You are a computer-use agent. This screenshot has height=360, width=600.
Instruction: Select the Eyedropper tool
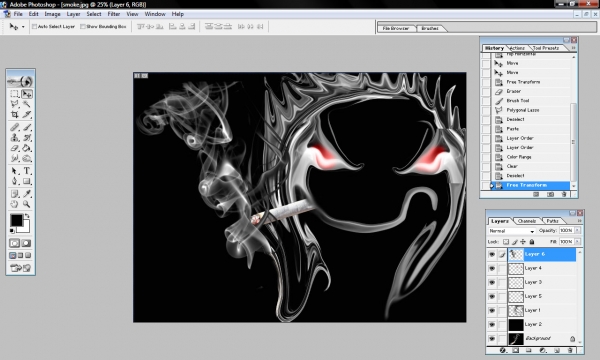(x=26, y=194)
